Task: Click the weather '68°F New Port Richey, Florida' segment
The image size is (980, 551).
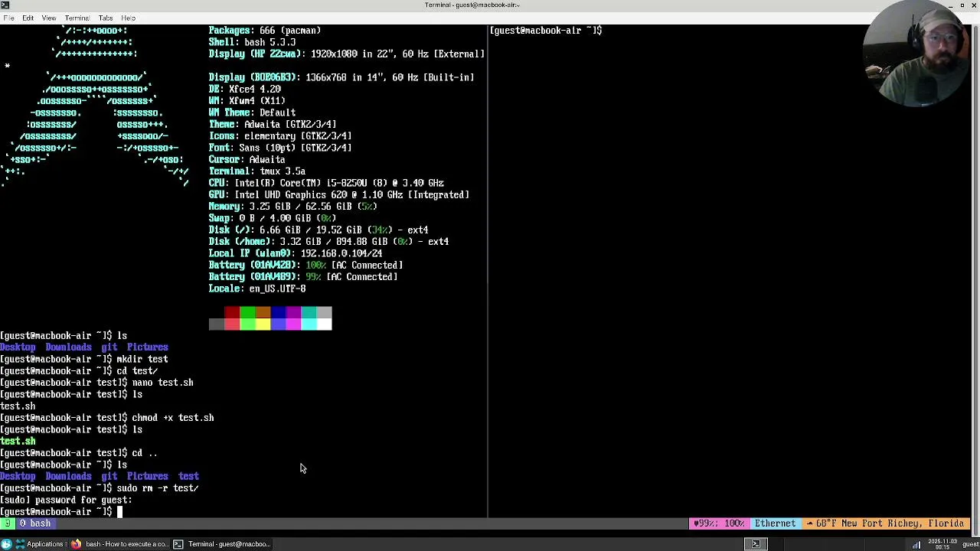Action: coord(886,523)
